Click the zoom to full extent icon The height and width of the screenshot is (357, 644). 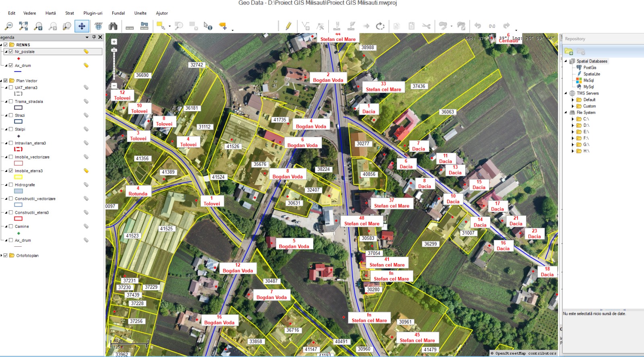click(x=23, y=26)
